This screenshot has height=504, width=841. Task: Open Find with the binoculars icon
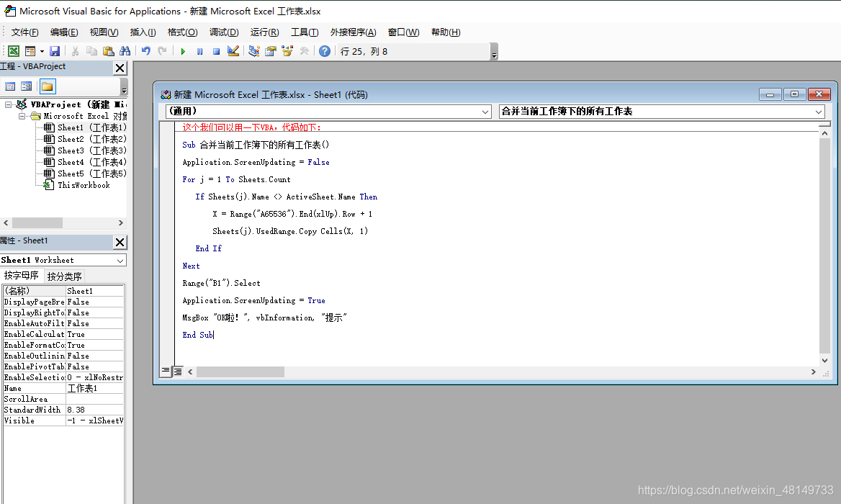point(125,51)
